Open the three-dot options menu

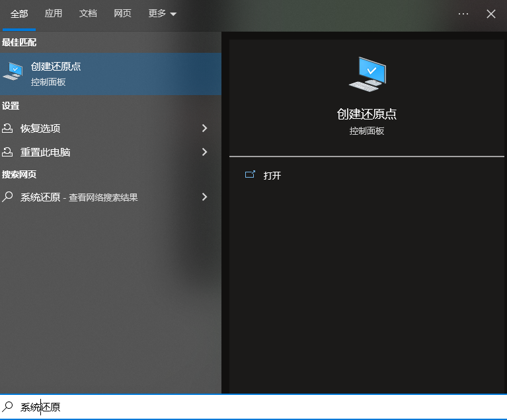click(x=463, y=14)
